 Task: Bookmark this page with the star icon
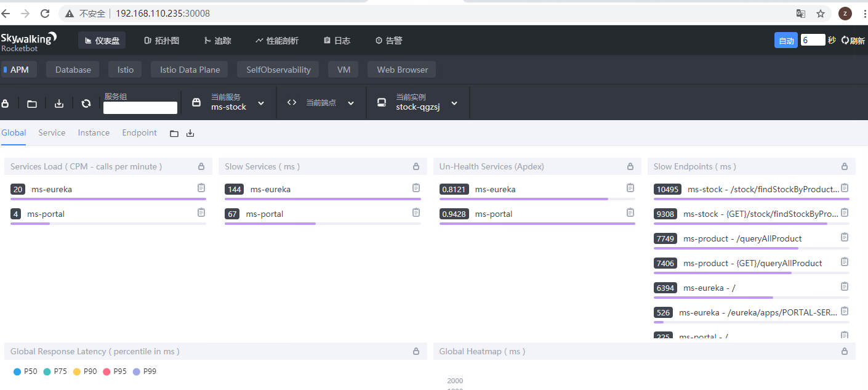(820, 14)
